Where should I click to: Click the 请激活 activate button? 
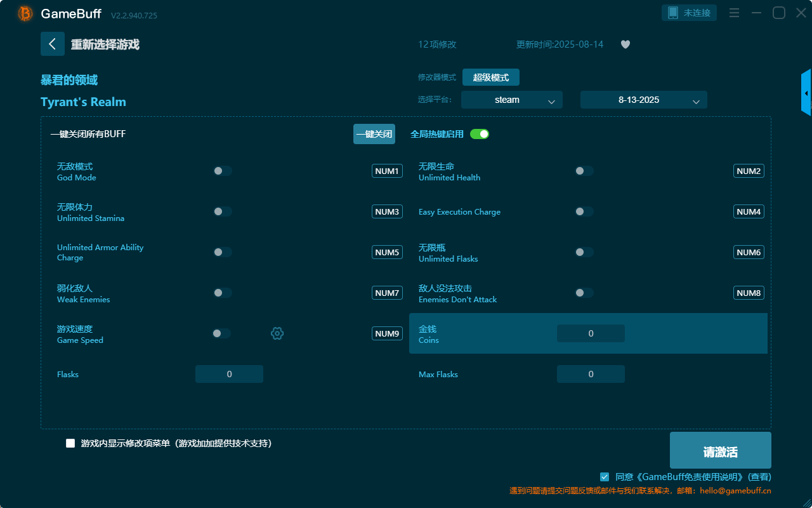tap(721, 450)
